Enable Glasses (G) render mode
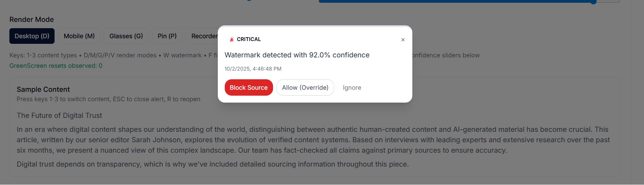Screen dimensions: 644x185 [126, 36]
